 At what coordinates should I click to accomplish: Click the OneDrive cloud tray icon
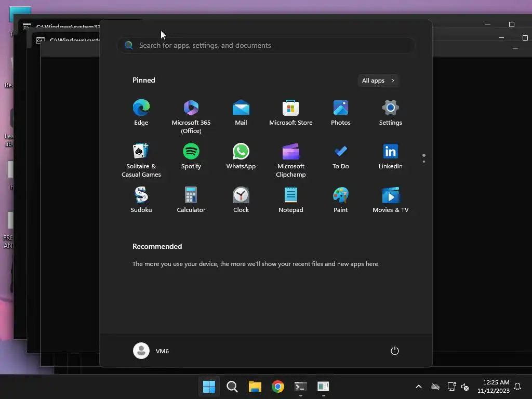[435, 387]
